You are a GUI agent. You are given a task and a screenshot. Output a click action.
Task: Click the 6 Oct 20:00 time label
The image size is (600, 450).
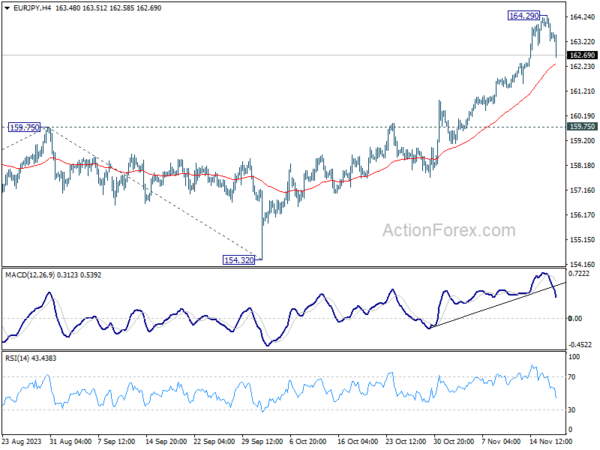coord(308,442)
